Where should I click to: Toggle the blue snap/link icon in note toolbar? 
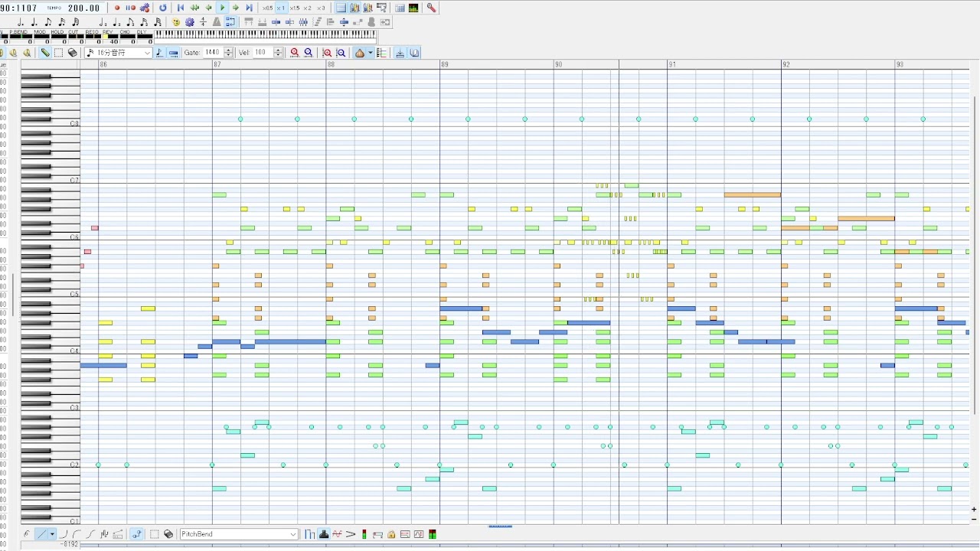230,22
